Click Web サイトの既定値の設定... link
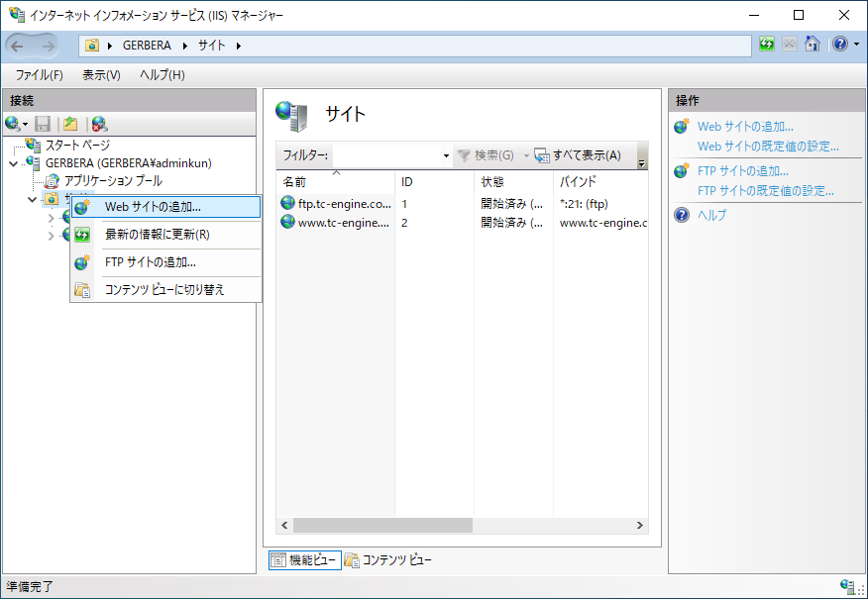 pos(768,147)
